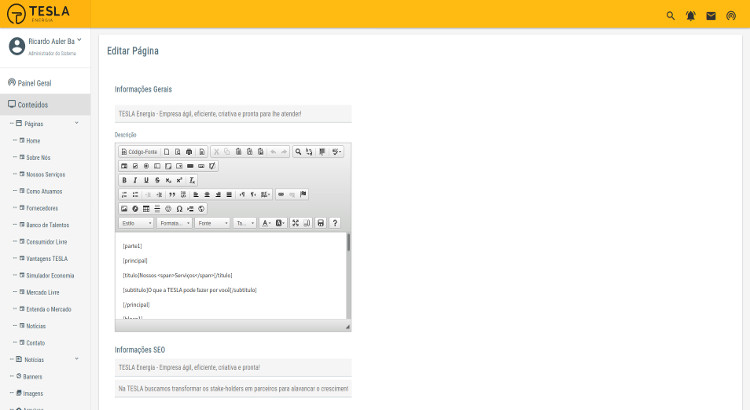Click the Remove Format icon
The image size is (750, 410).
point(192,180)
